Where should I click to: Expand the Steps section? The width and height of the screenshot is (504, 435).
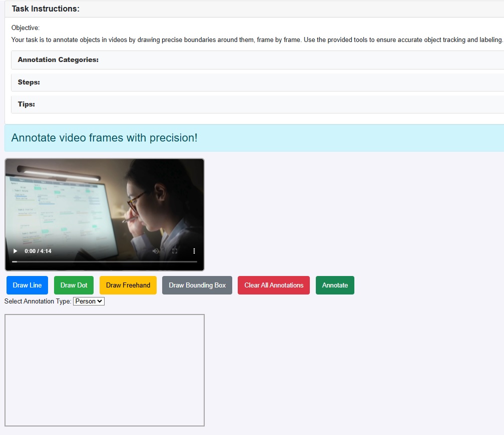pyautogui.click(x=29, y=82)
